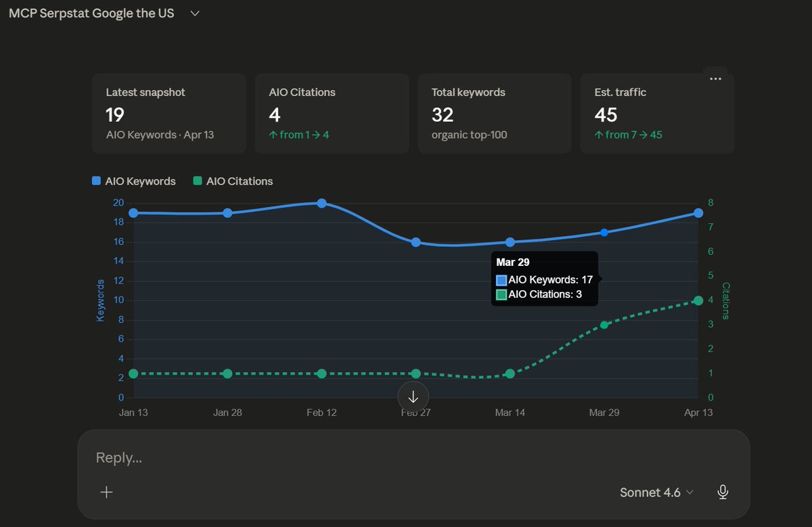Click AIO Keywords point at Feb 27
The width and height of the screenshot is (812, 527).
[x=415, y=242]
